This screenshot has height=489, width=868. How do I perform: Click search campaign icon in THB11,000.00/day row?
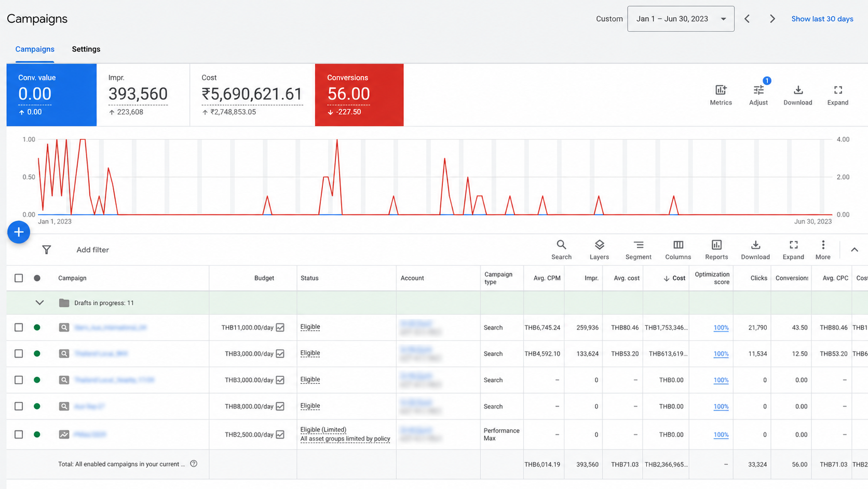(64, 327)
